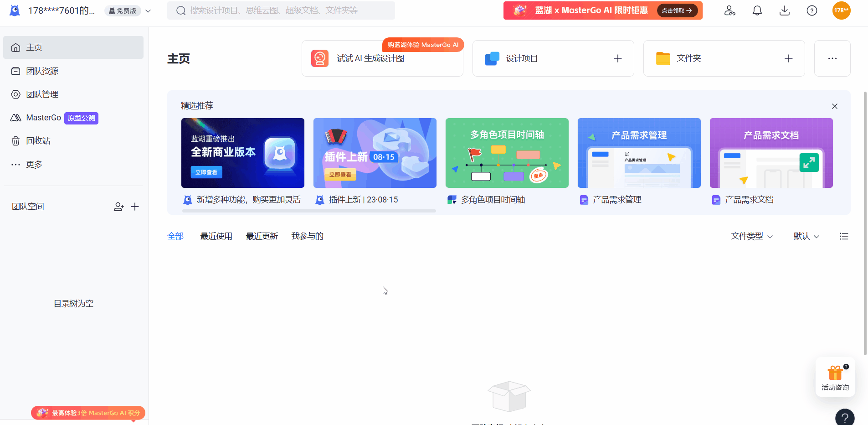868x425 pixels.
Task: Open the notifications bell icon
Action: coord(757,10)
